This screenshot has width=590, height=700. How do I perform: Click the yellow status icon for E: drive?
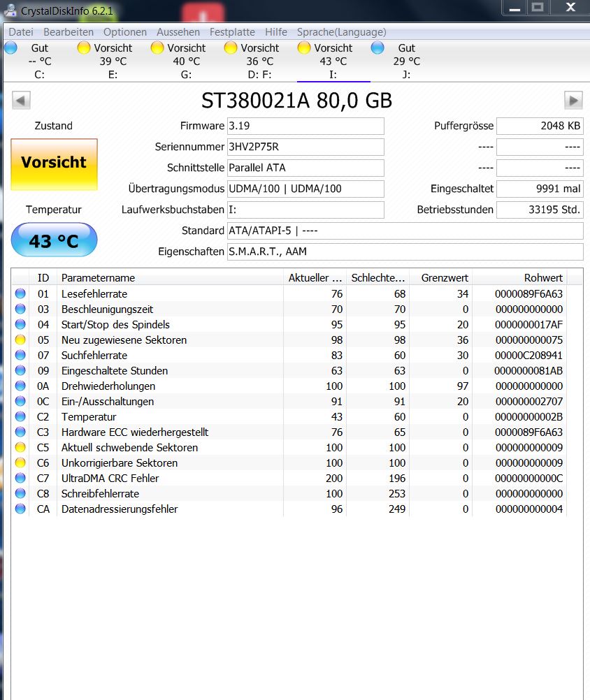84,48
